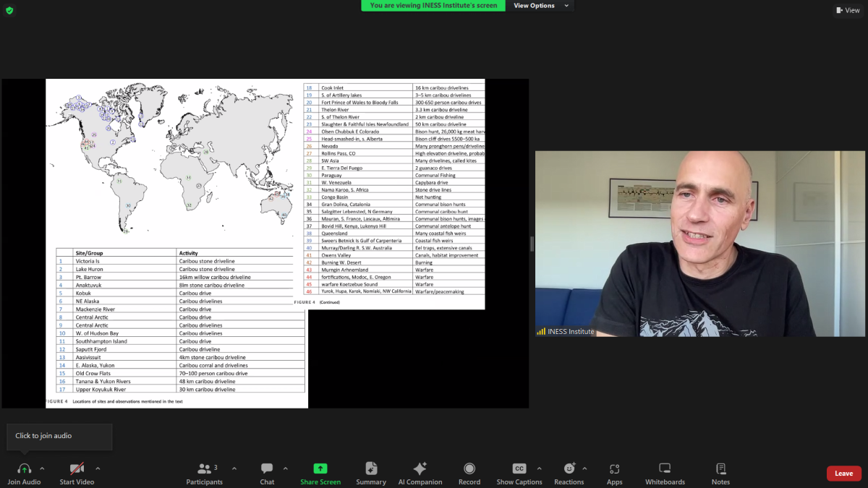Open the meeting Summary tool
This screenshot has width=868, height=488.
pyautogui.click(x=371, y=469)
